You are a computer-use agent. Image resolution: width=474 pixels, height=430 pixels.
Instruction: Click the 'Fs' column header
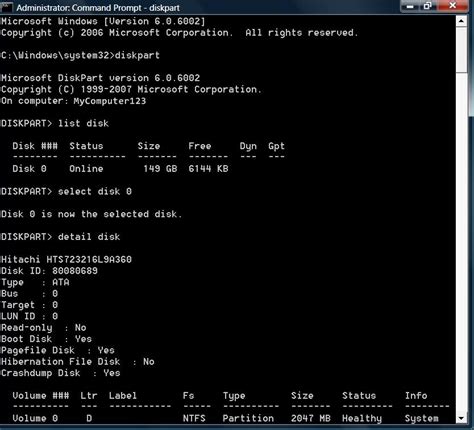188,396
